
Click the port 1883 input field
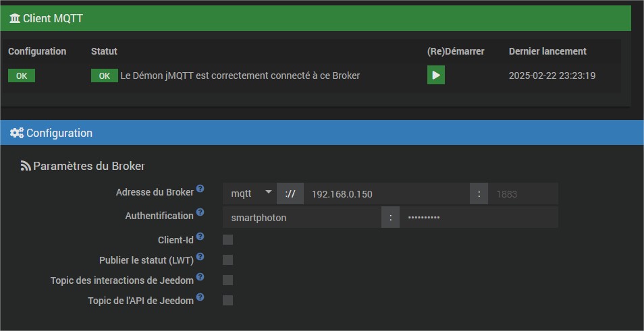tap(523, 193)
